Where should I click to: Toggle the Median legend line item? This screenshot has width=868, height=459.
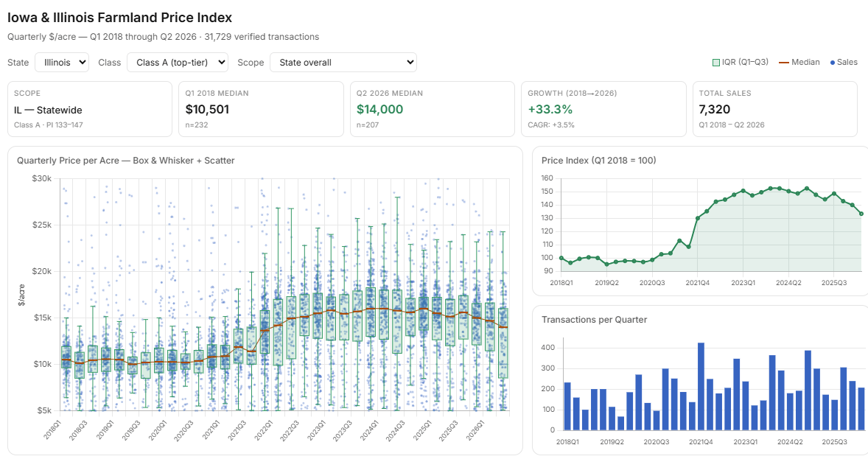pyautogui.click(x=799, y=63)
